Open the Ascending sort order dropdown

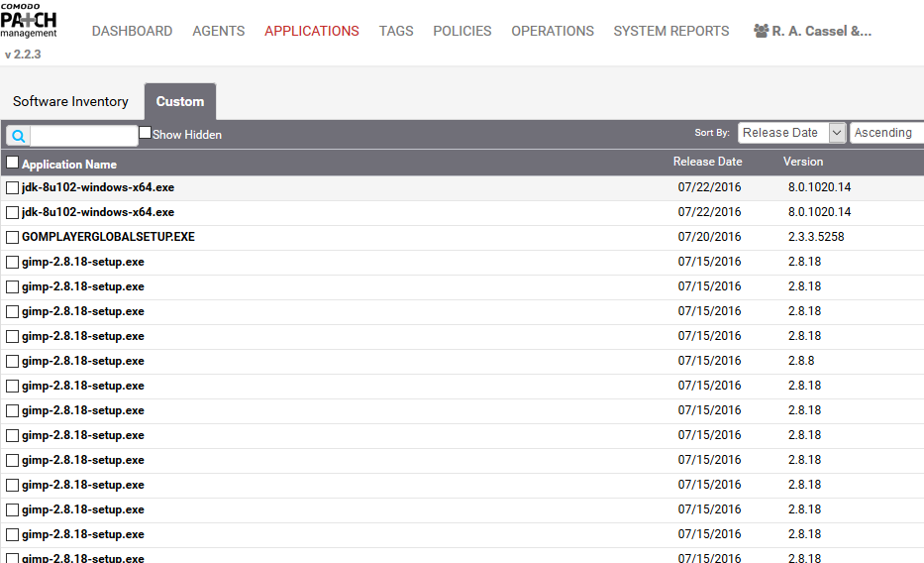coord(887,133)
